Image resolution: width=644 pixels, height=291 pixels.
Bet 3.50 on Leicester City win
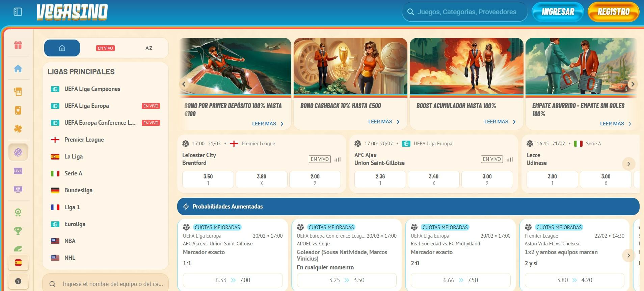(208, 179)
